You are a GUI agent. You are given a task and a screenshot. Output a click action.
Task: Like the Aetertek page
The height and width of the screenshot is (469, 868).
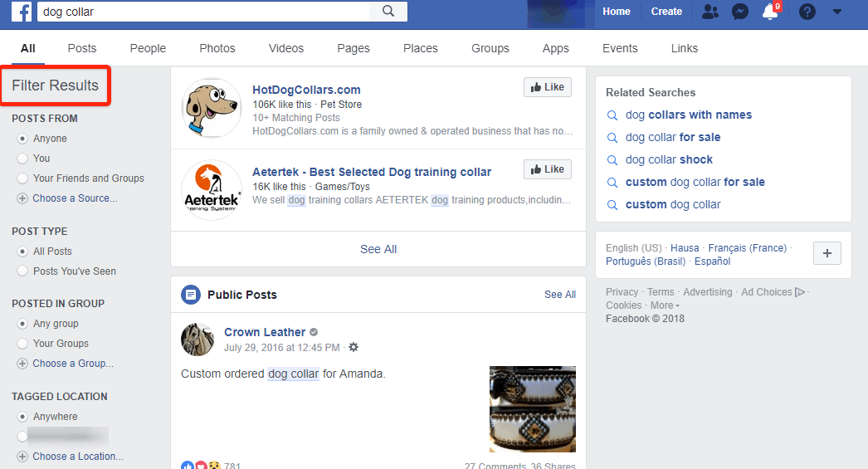click(x=548, y=169)
